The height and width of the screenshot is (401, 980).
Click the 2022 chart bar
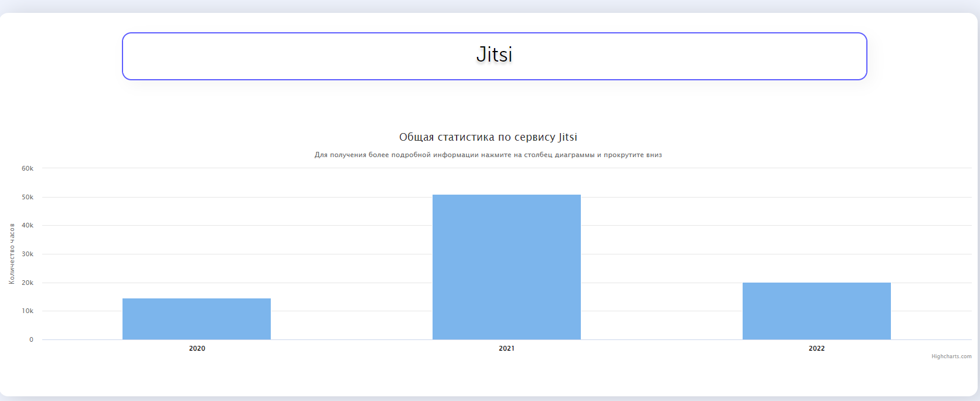point(816,311)
